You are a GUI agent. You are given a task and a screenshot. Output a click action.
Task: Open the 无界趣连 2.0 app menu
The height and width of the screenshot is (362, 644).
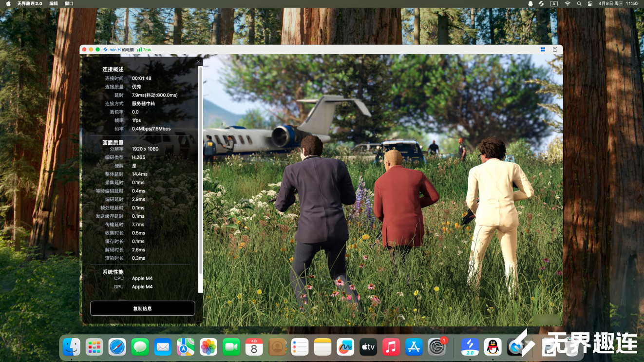(x=30, y=3)
